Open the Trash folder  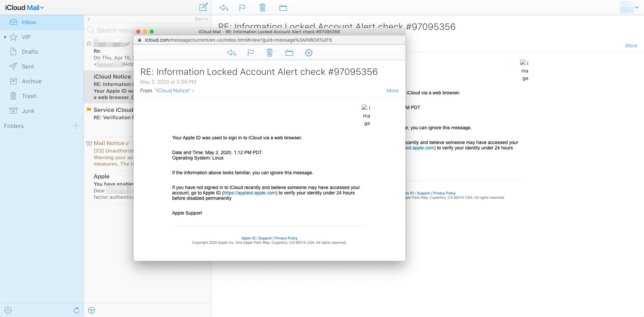coord(42,96)
